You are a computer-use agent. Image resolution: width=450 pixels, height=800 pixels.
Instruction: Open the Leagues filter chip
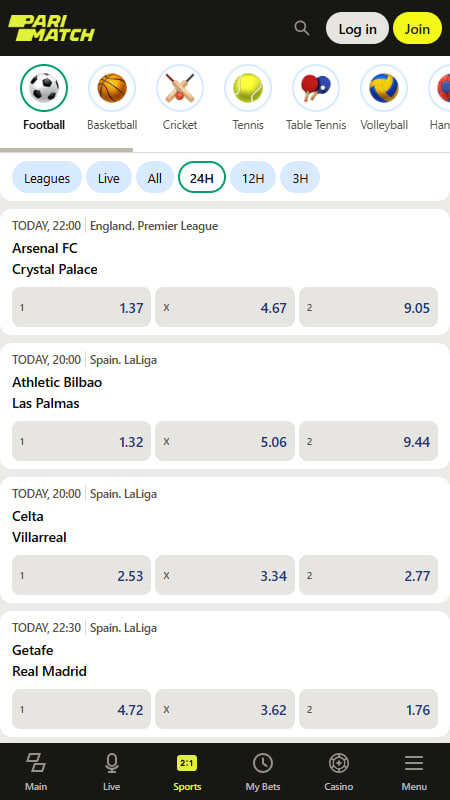click(x=47, y=177)
